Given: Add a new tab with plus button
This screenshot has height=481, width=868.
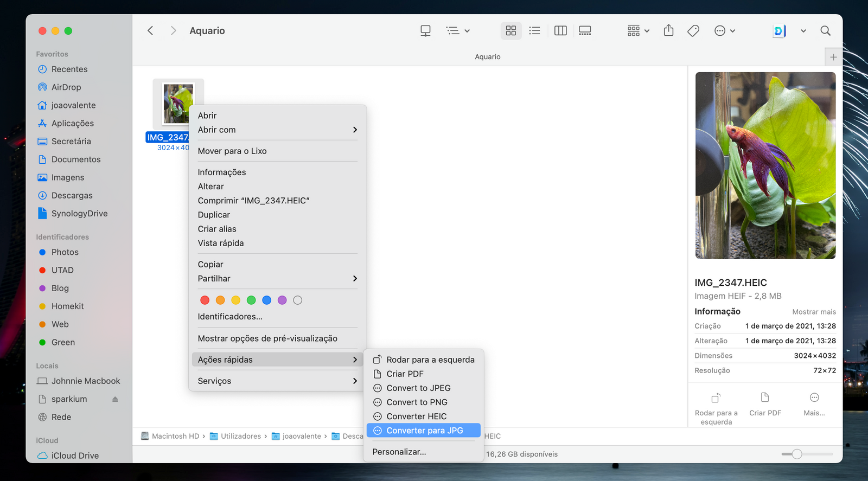Looking at the screenshot, I should (x=833, y=57).
